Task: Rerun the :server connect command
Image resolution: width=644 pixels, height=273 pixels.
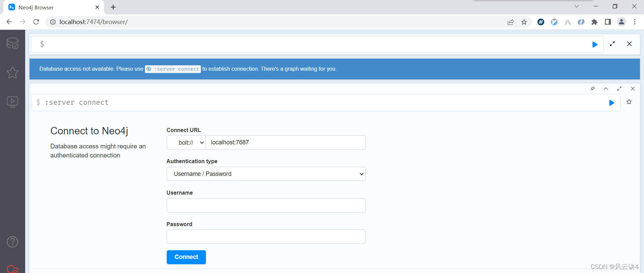Action: (x=611, y=103)
